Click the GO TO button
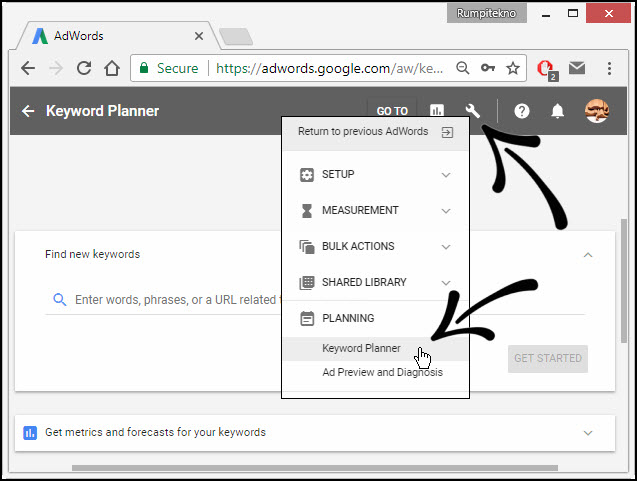Screen dimensions: 637x481 (x=392, y=111)
